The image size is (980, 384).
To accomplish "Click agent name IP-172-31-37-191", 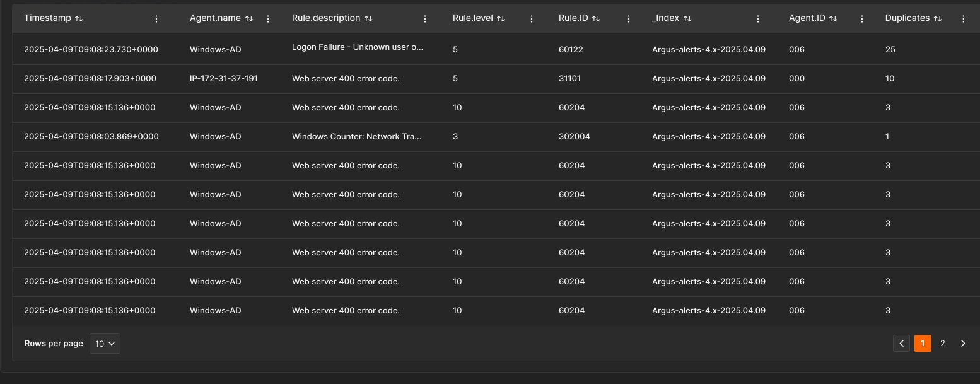I will [x=224, y=78].
